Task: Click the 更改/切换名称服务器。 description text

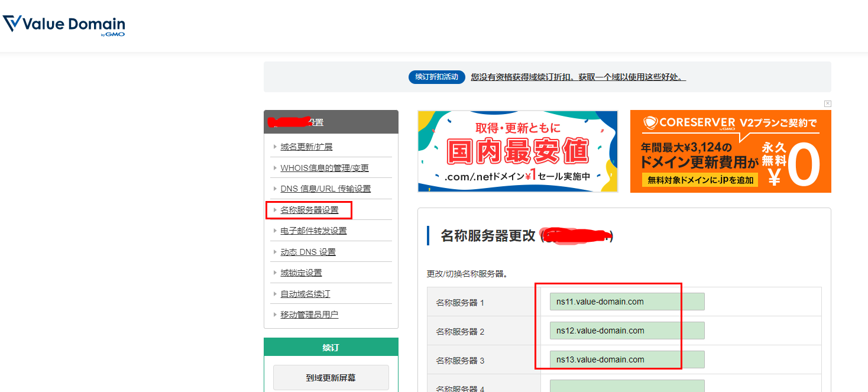Action: [468, 274]
